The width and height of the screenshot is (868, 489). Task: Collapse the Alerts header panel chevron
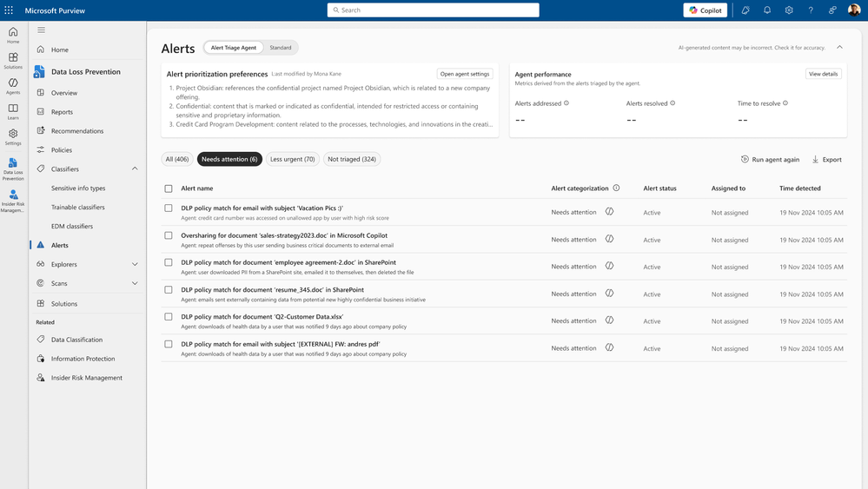point(840,48)
